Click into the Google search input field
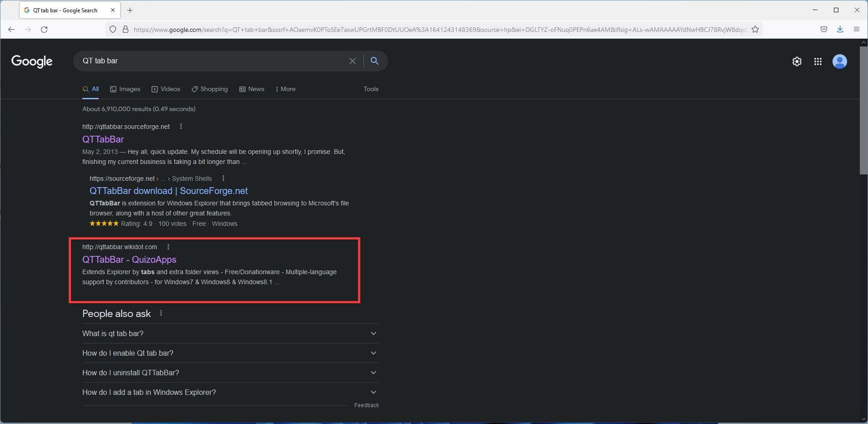868x424 pixels. click(209, 61)
